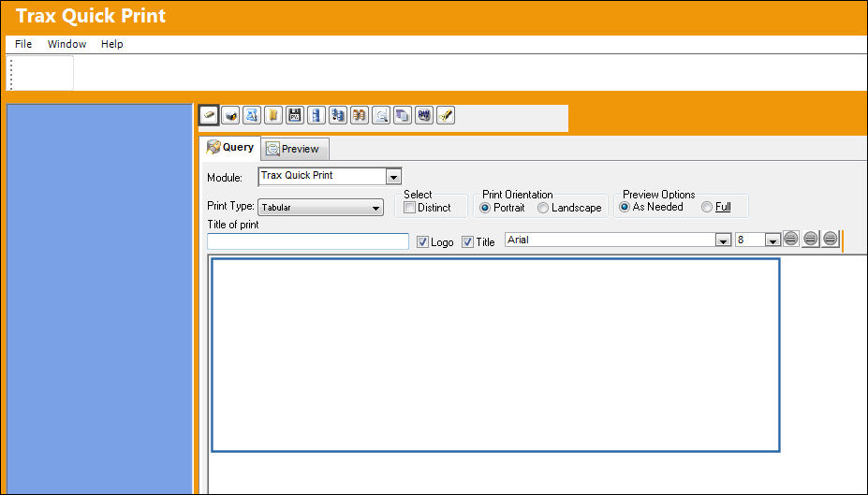868x495 pixels.
Task: Choose As Needed preview option
Action: [625, 207]
